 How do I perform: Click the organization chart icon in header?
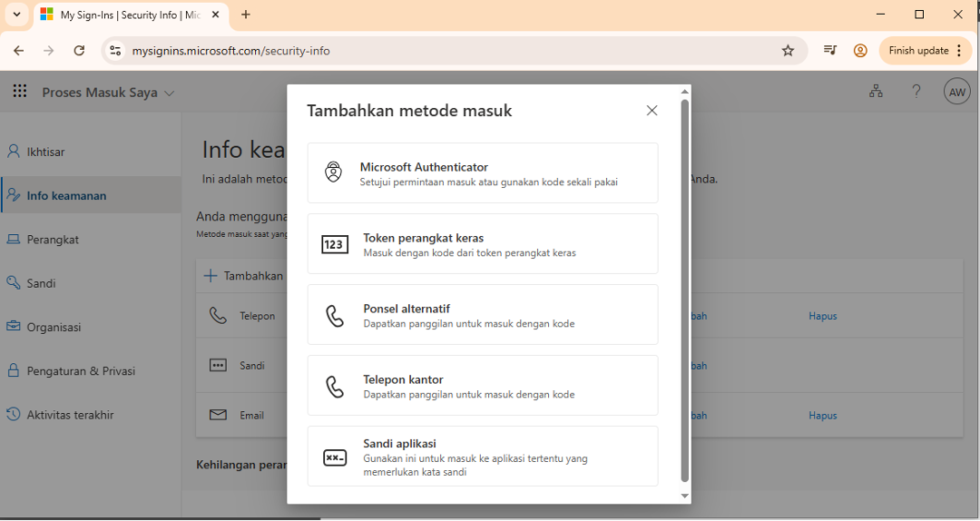[876, 92]
